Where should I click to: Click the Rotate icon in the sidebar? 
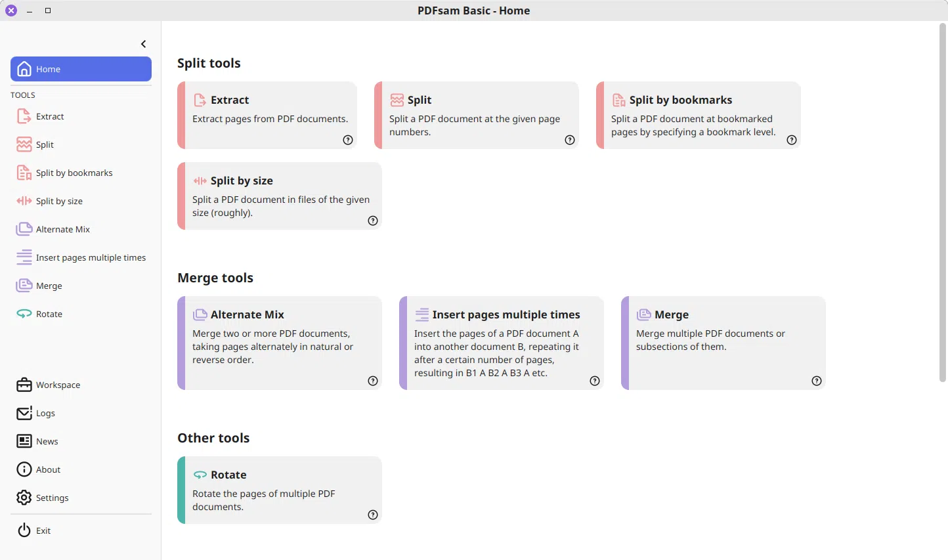(24, 314)
